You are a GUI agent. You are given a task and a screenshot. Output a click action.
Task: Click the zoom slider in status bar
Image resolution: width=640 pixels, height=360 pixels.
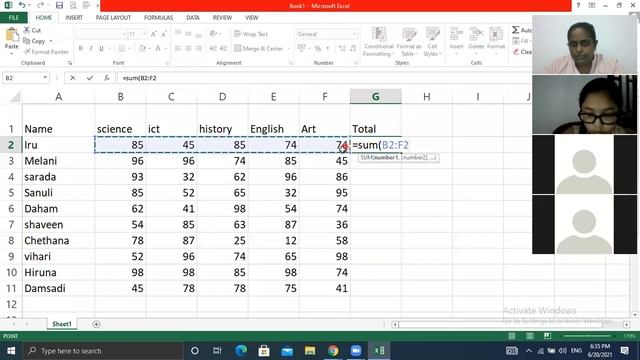click(x=588, y=336)
